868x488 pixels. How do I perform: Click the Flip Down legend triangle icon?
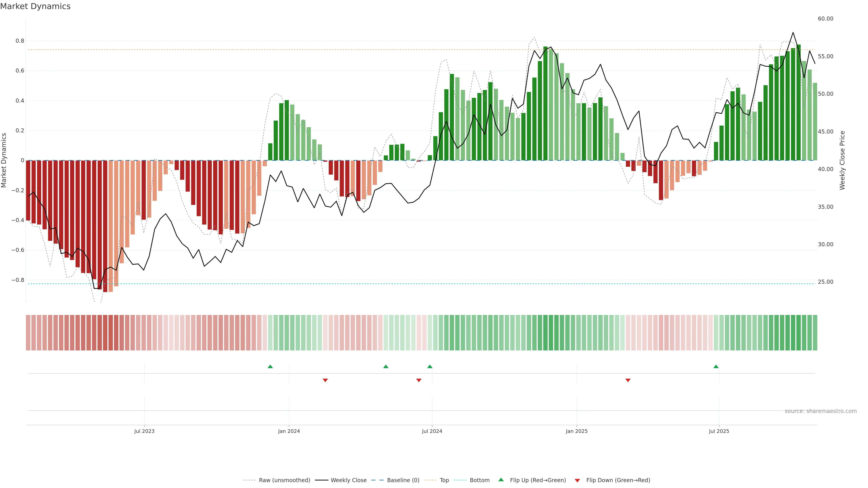coord(577,480)
